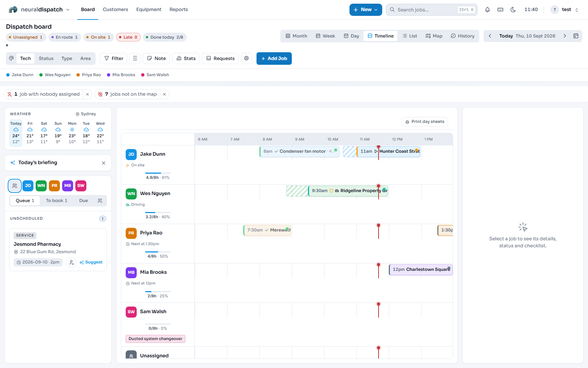
Task: Click the Add Job button
Action: (274, 59)
